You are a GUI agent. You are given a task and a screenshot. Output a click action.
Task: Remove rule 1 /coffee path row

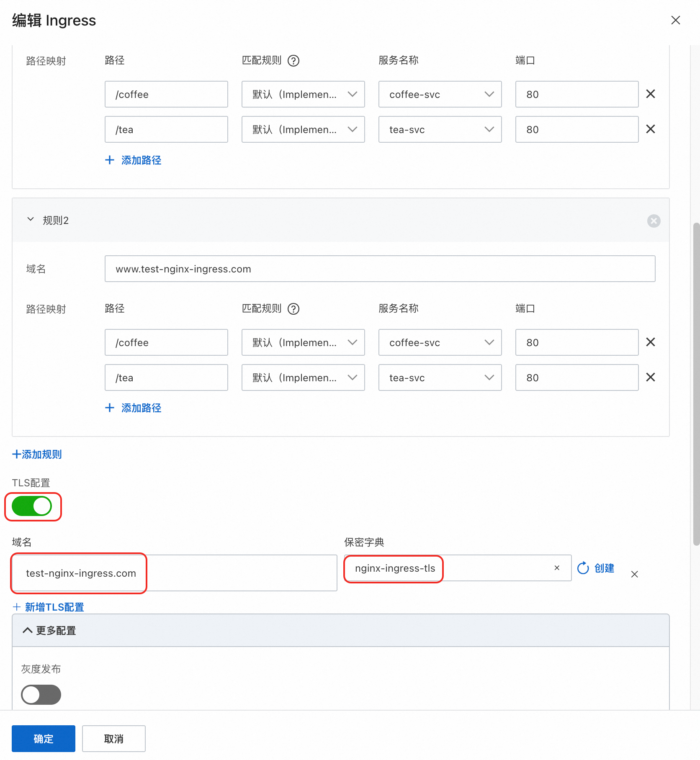coord(650,94)
